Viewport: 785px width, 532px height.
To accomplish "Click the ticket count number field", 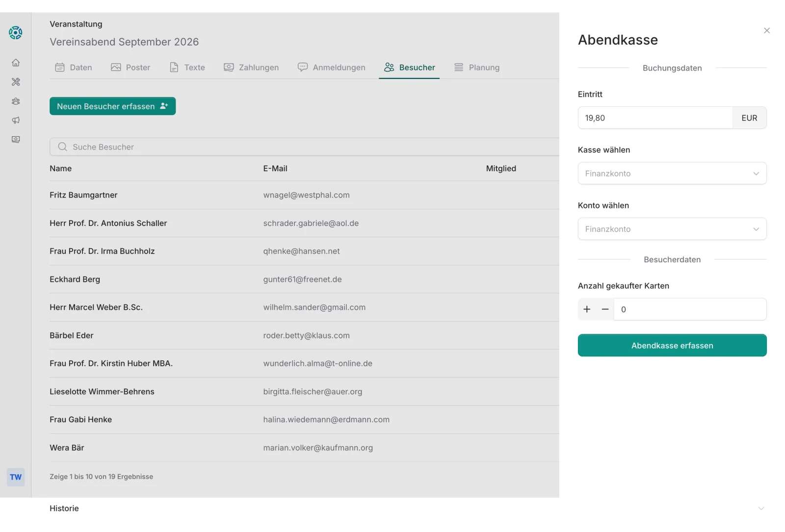I will click(690, 309).
